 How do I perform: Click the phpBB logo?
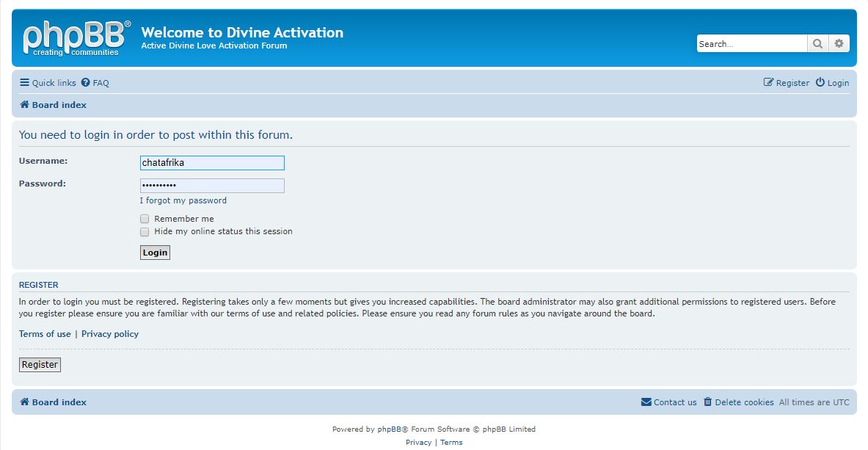[x=76, y=38]
